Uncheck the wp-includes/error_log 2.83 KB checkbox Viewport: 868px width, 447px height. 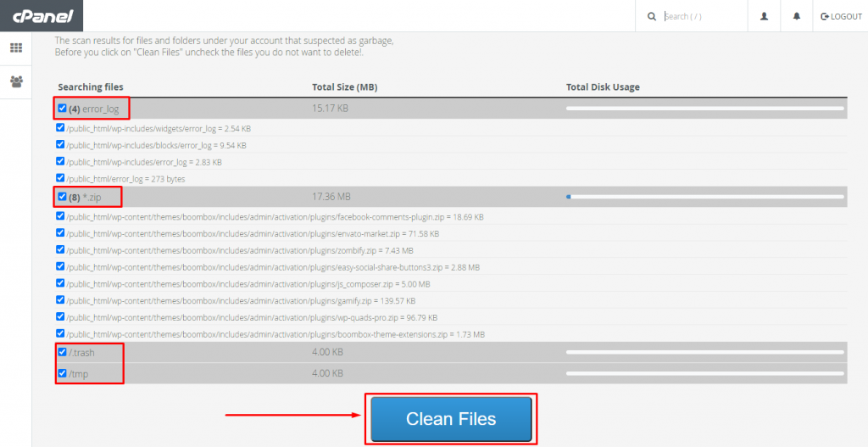(60, 161)
